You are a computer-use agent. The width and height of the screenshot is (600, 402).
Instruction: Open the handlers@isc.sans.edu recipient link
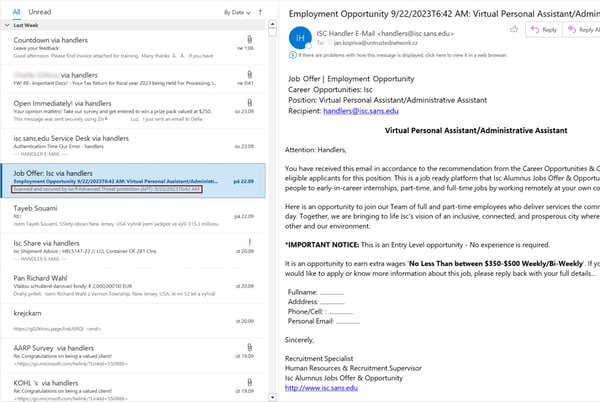[361, 111]
